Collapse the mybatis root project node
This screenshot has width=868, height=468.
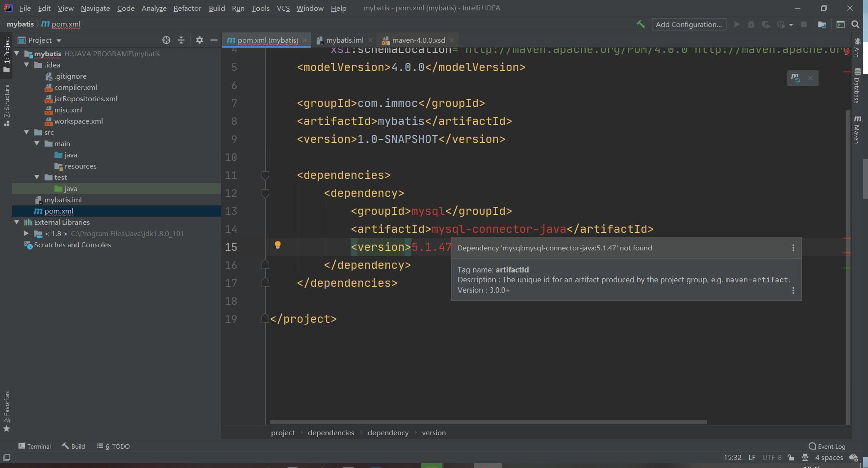17,53
